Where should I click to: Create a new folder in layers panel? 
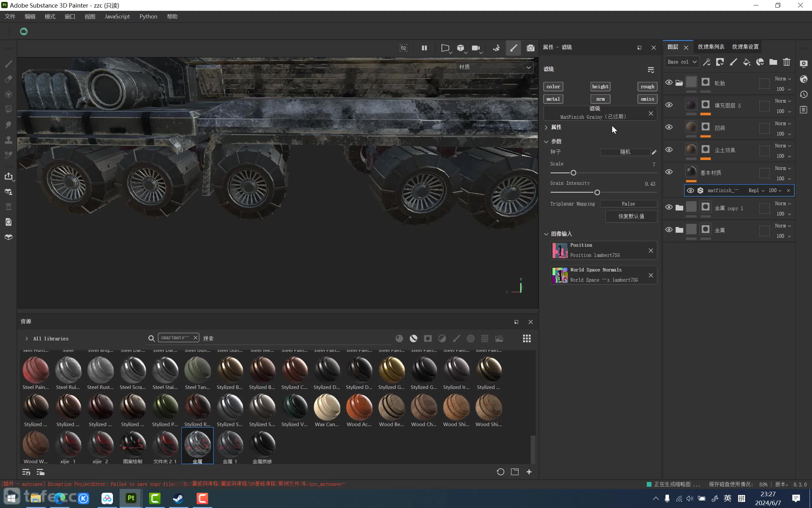(773, 62)
